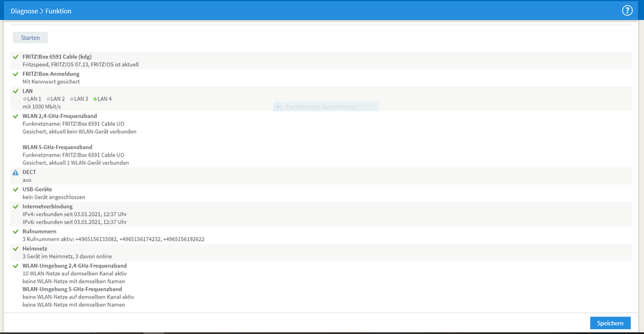Click the FRITZ!Box-Anmeldung heading
The image size is (644, 334).
(x=51, y=74)
